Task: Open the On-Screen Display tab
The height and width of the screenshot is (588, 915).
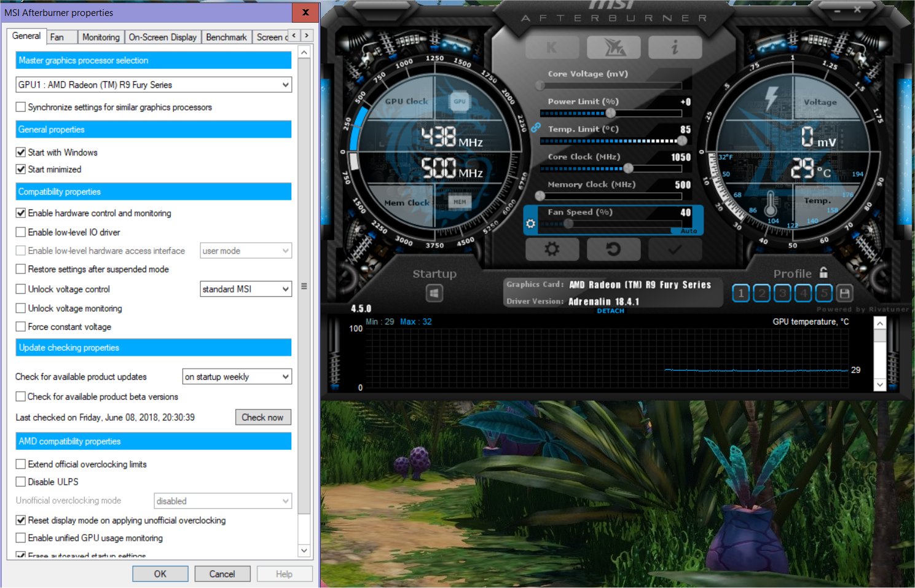Action: [163, 37]
